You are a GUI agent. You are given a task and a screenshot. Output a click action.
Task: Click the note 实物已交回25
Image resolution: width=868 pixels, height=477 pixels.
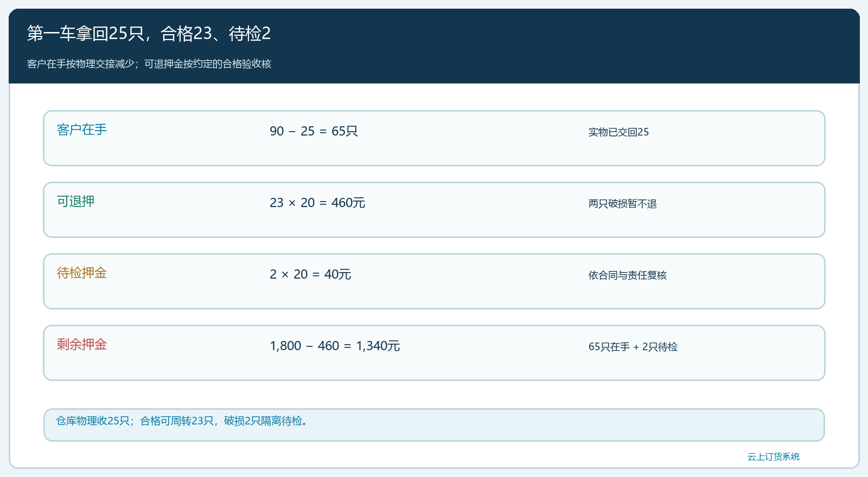[x=618, y=132]
